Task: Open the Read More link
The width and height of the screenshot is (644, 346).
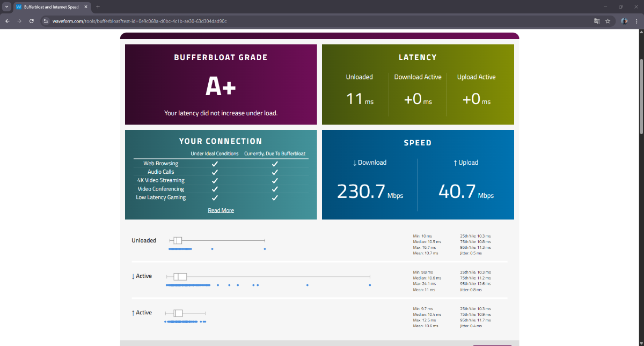Action: (221, 210)
